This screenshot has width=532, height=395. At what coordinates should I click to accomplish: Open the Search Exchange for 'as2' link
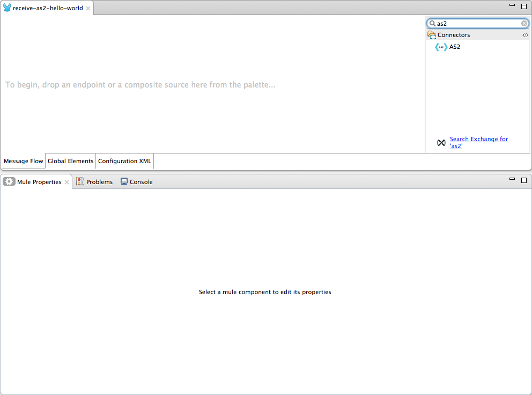pyautogui.click(x=478, y=139)
